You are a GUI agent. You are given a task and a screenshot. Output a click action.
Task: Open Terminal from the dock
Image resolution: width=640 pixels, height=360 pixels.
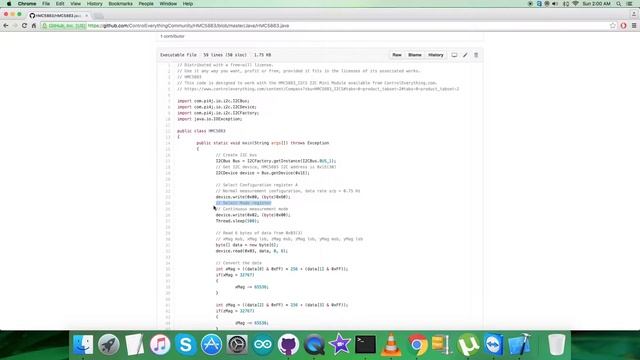(365, 345)
